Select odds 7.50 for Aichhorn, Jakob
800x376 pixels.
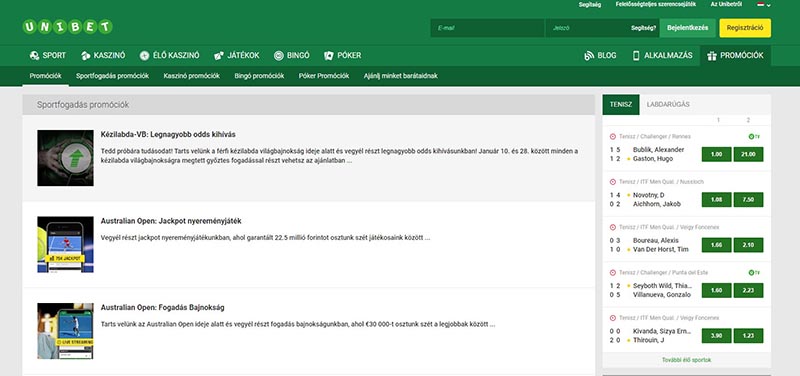748,199
